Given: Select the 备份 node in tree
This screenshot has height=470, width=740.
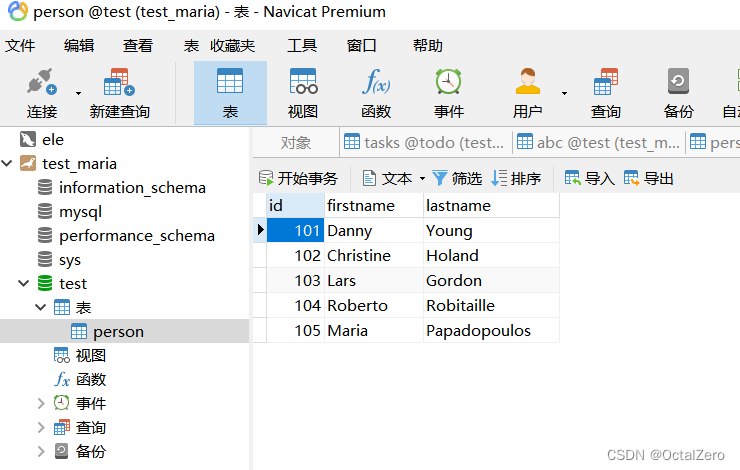Looking at the screenshot, I should point(91,452).
